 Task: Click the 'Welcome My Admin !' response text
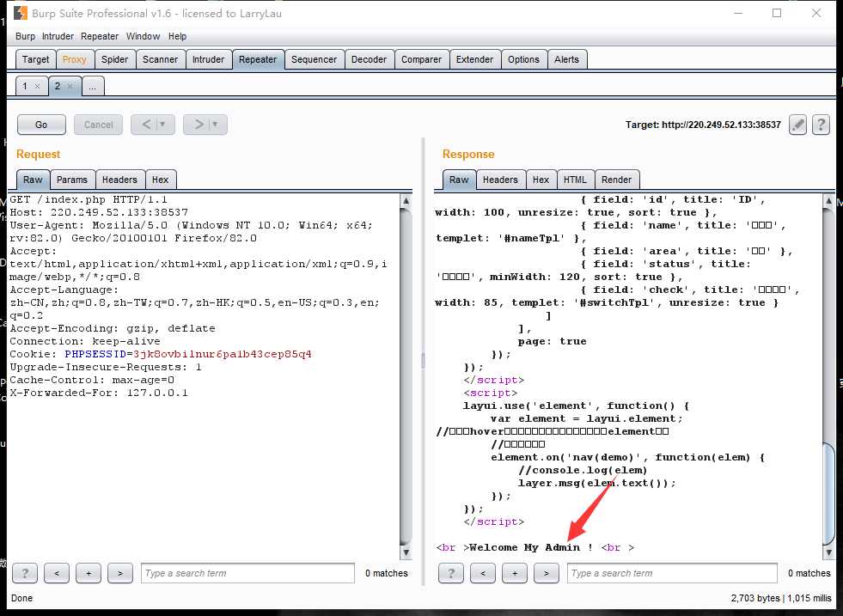pos(531,548)
